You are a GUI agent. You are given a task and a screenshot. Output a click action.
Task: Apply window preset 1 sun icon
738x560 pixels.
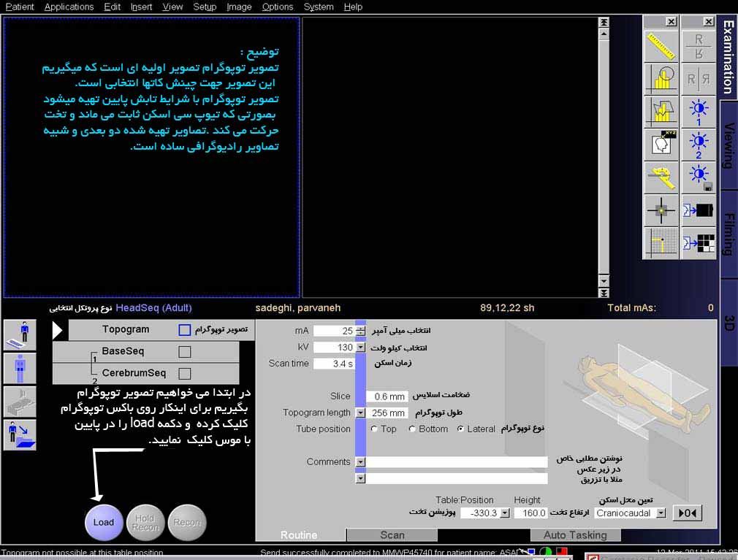pos(699,112)
